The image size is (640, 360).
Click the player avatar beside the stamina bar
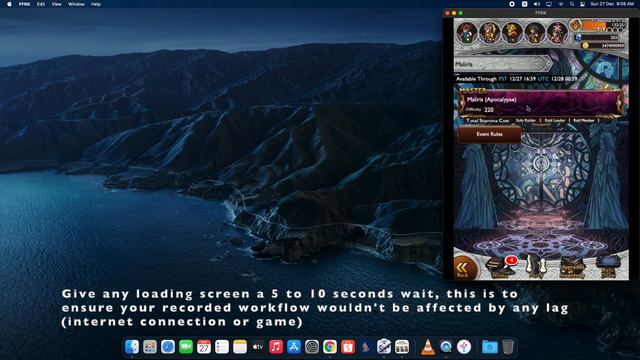(x=576, y=25)
